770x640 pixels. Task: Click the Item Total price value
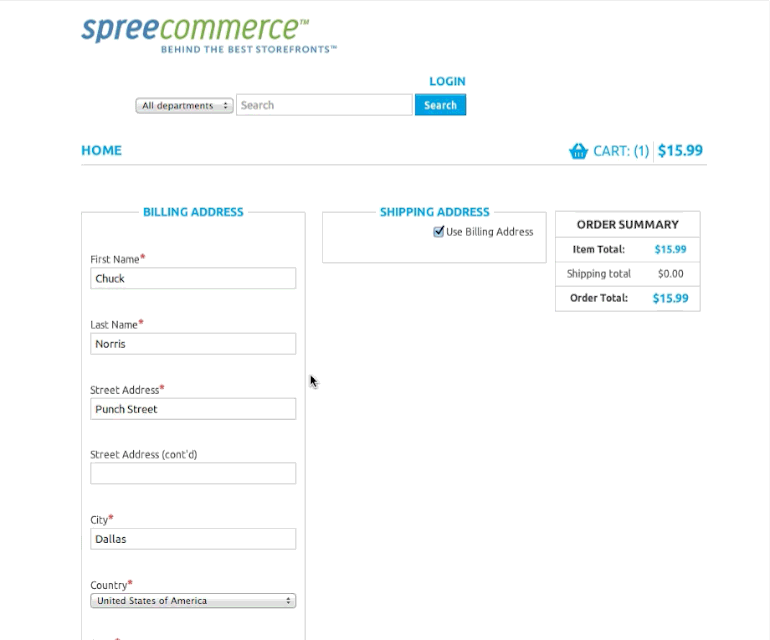coord(670,250)
